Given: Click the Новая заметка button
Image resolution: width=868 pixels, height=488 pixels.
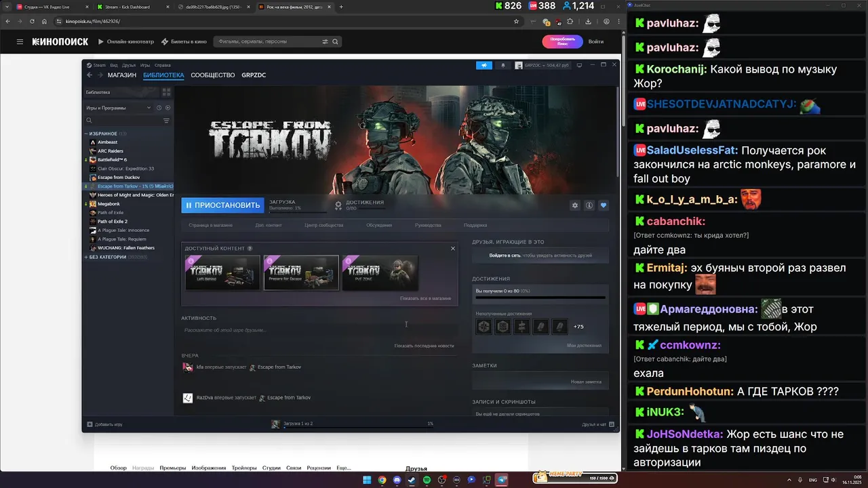Looking at the screenshot, I should click(586, 382).
